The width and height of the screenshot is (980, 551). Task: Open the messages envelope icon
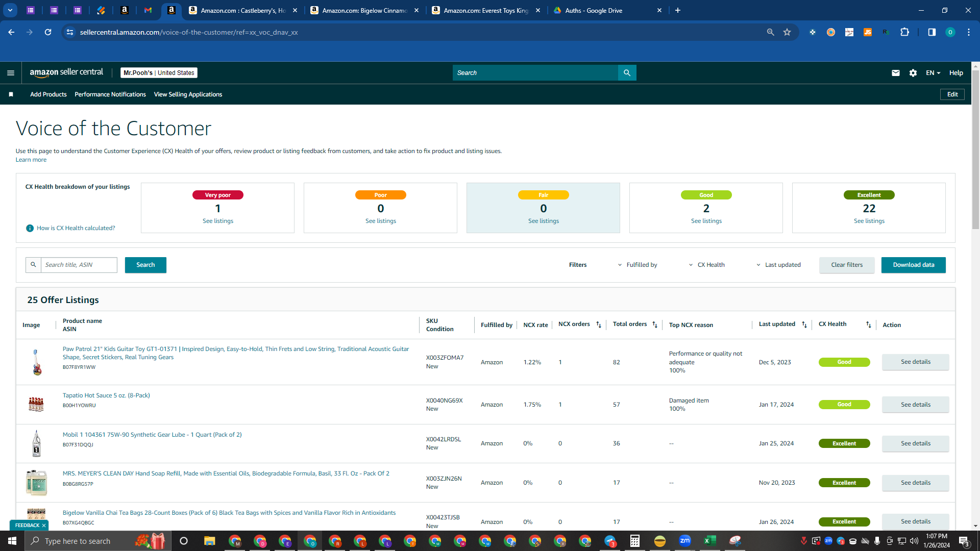tap(895, 73)
